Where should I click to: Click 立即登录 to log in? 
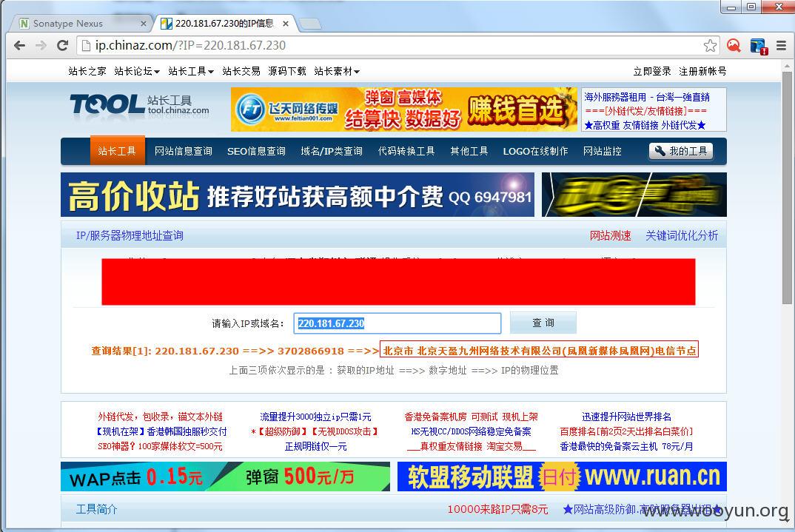click(652, 71)
